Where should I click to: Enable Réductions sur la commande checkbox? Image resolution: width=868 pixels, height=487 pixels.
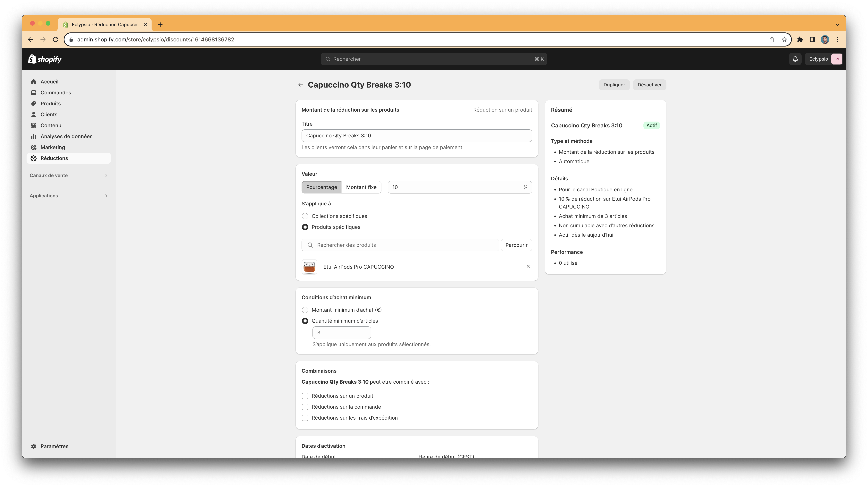point(305,407)
